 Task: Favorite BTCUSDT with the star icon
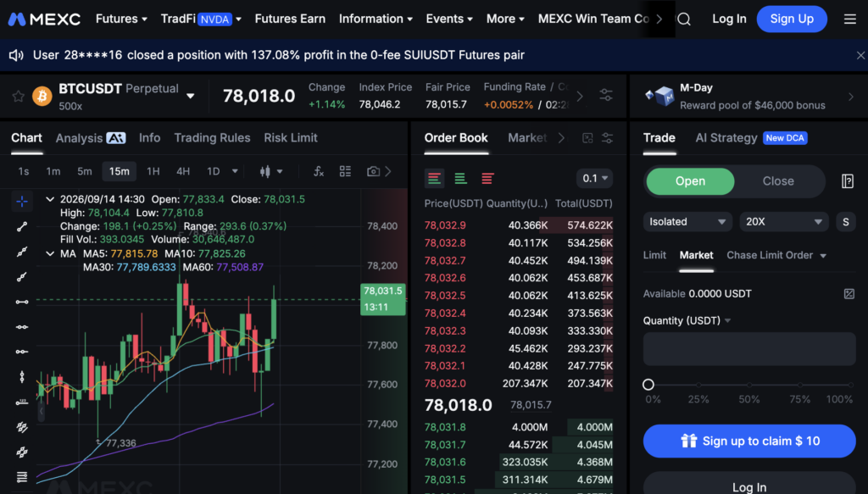click(19, 97)
